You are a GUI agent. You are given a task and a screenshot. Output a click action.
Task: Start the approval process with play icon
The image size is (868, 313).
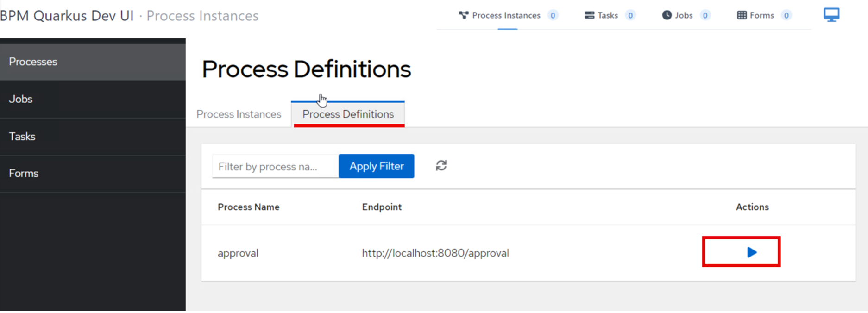click(752, 252)
